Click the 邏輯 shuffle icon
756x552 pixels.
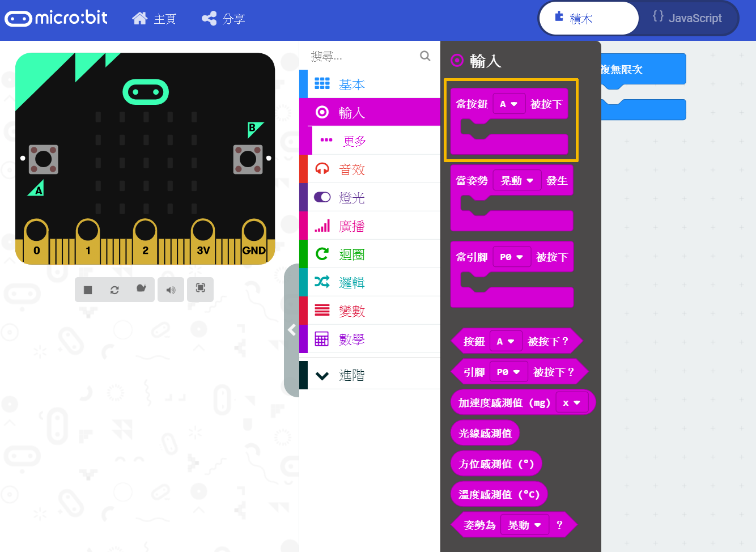(322, 282)
